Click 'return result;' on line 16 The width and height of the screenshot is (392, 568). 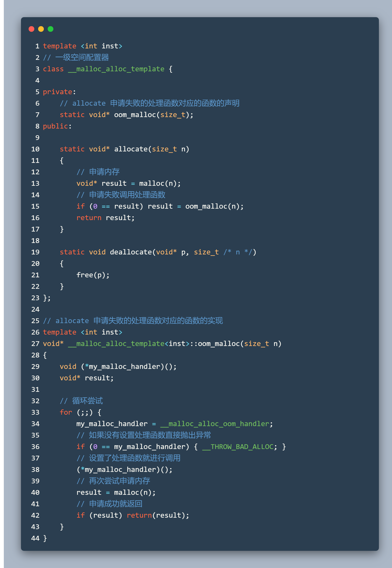[x=105, y=218]
